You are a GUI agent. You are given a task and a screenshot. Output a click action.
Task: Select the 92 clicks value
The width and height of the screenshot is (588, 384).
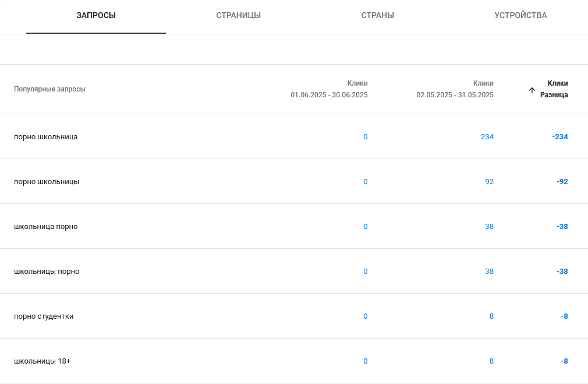[x=489, y=182]
